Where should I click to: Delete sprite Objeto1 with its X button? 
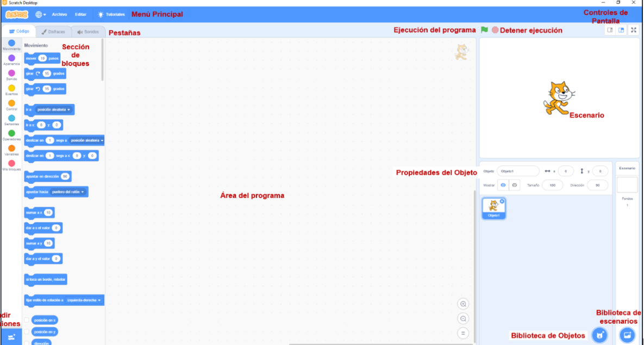[502, 201]
